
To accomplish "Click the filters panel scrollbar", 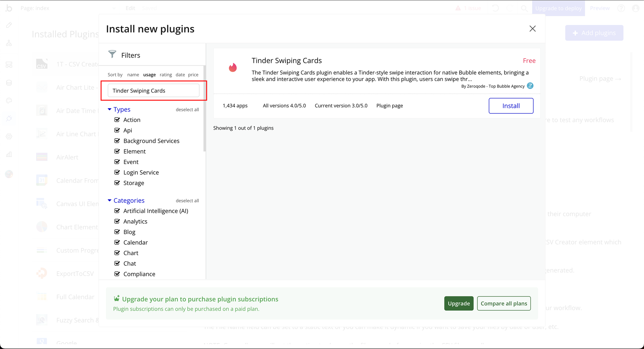I will pyautogui.click(x=205, y=109).
